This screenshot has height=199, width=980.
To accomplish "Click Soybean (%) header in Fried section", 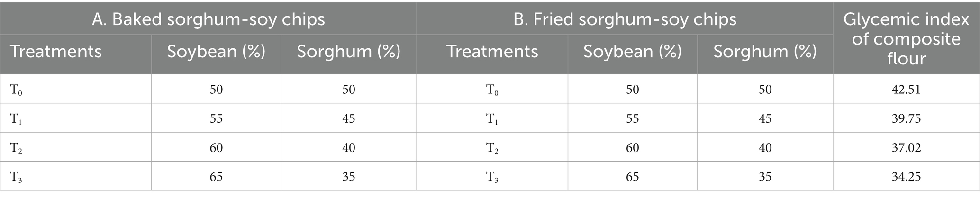I will (x=632, y=52).
